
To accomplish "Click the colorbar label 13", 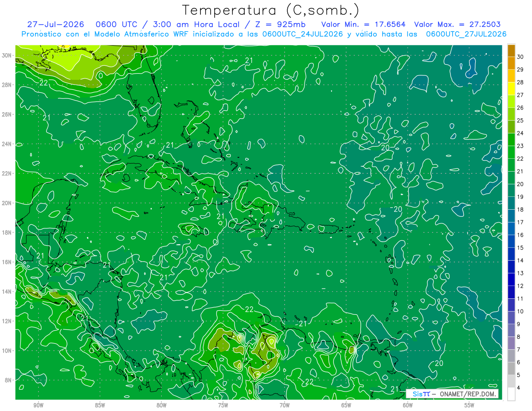I will click(521, 273).
